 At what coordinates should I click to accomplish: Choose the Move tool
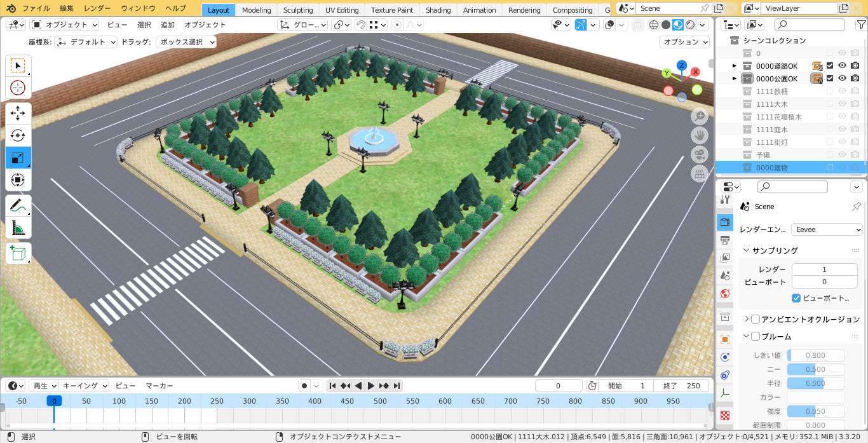click(18, 113)
